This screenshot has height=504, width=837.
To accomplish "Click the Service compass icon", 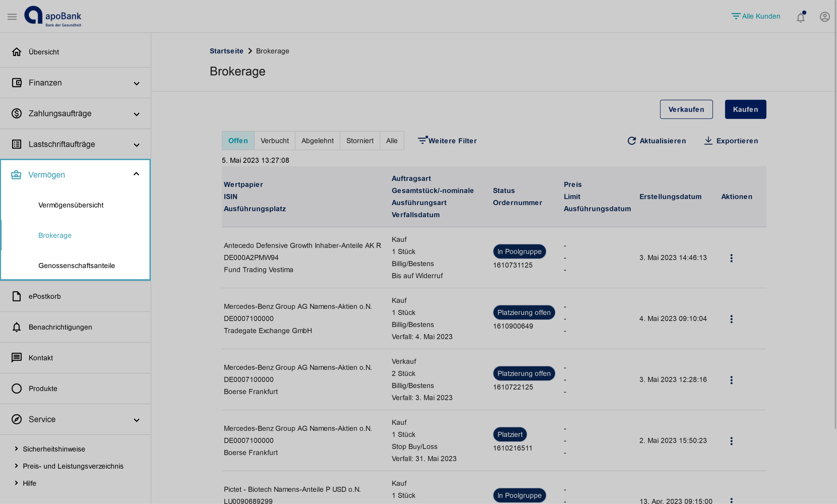I will [16, 419].
